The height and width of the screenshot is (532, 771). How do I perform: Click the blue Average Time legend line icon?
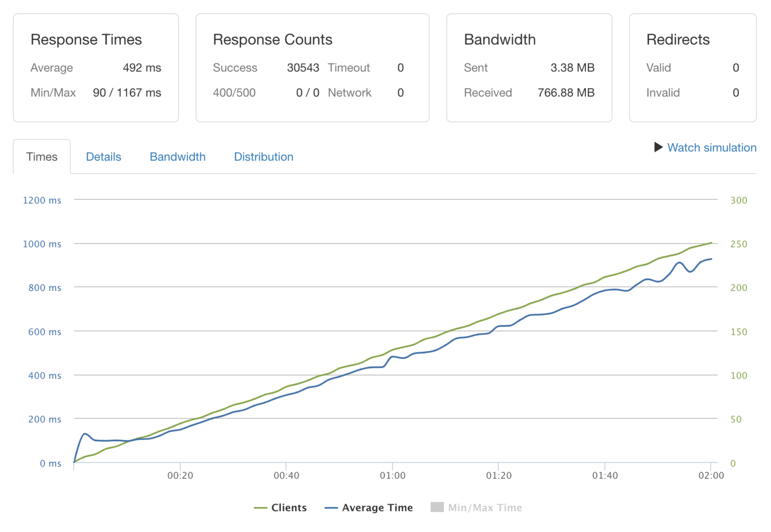331,507
